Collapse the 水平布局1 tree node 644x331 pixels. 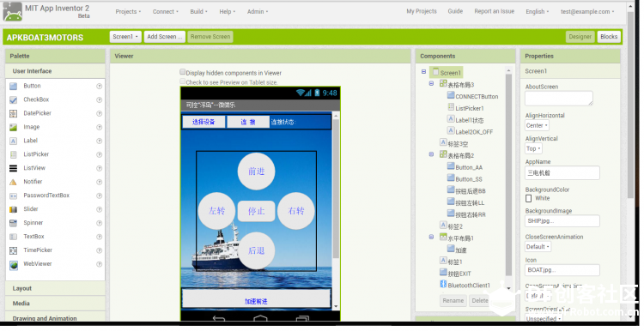pyautogui.click(x=431, y=237)
